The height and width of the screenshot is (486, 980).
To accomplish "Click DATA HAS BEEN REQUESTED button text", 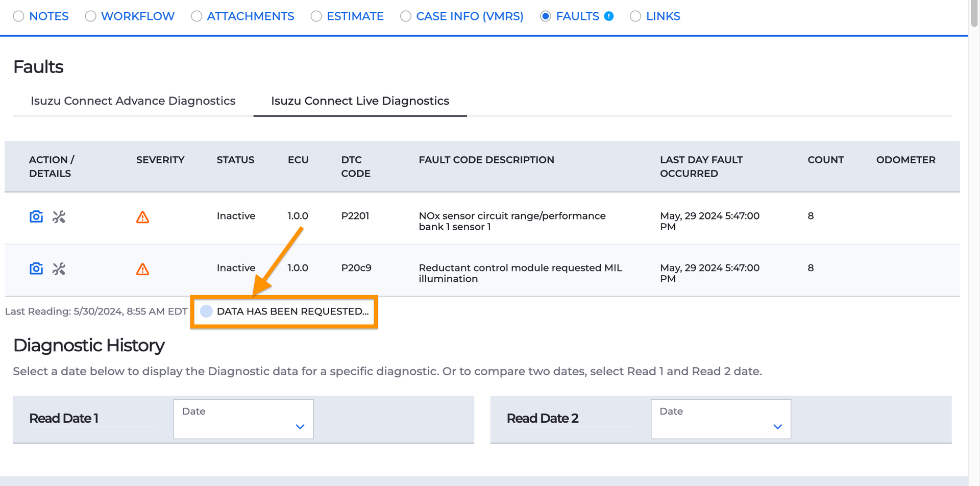I will point(292,311).
